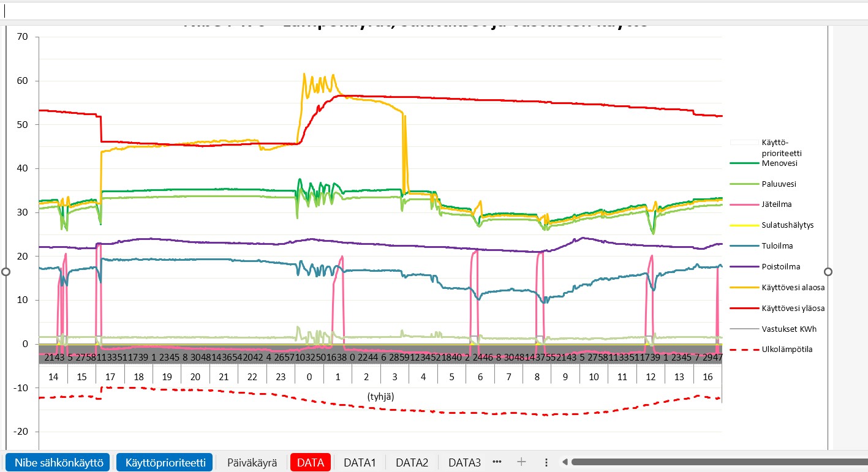
Task: Click the horizontal scrollbar track
Action: (717, 462)
